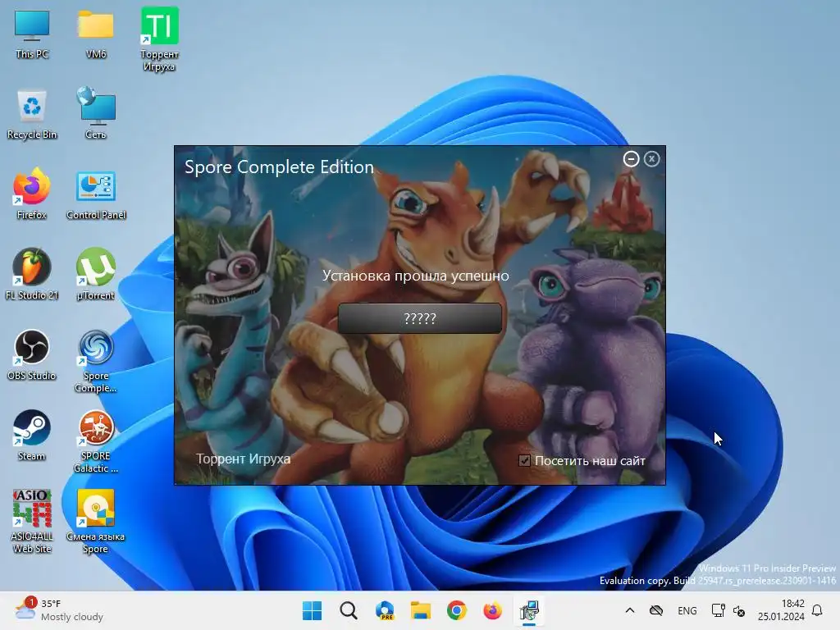Click the Установка прошла успешно message
Screen dimensions: 840x630
[416, 276]
